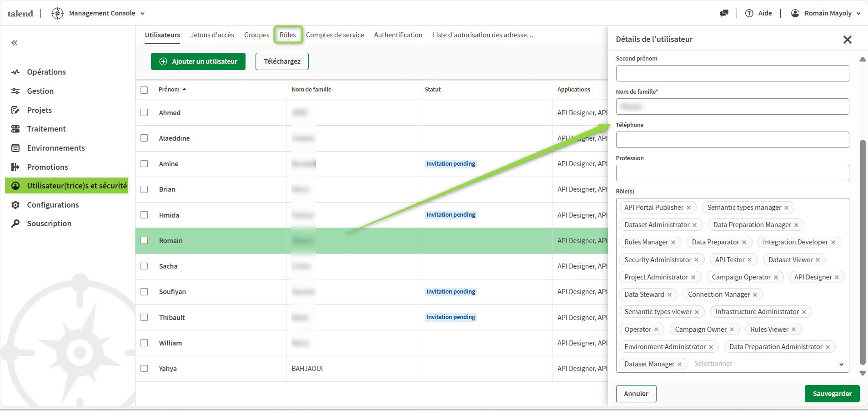Click the feedback chat icon in the header
868x411 pixels.
724,13
